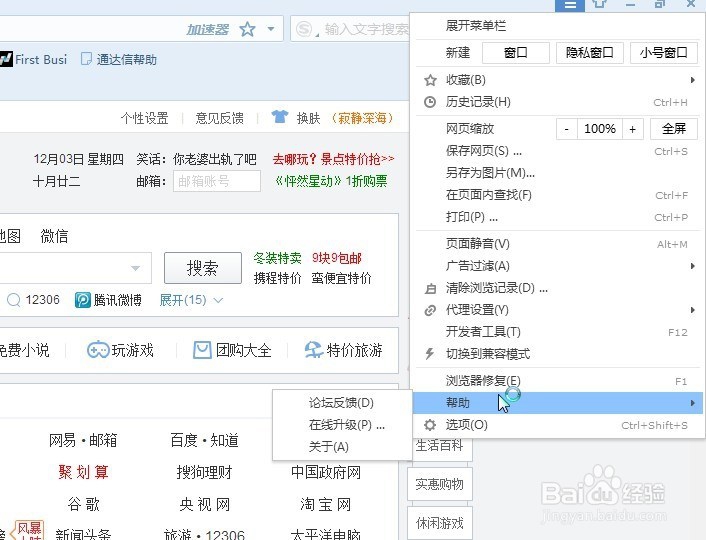706x540 pixels.
Task: Open the search box dropdown arrow
Action: point(135,268)
